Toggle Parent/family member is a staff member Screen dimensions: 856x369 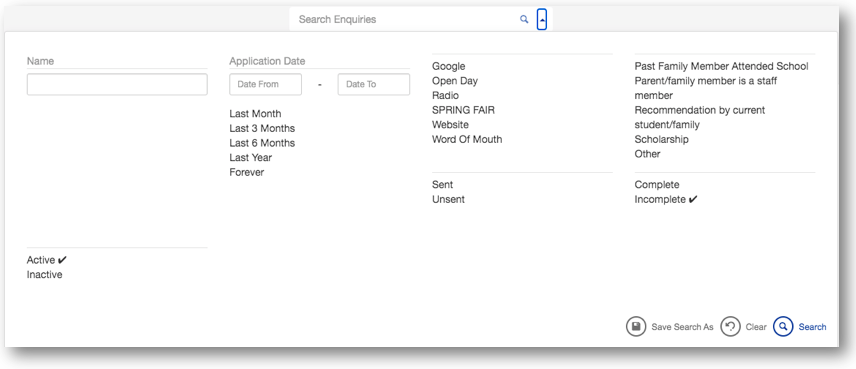pyautogui.click(x=705, y=88)
